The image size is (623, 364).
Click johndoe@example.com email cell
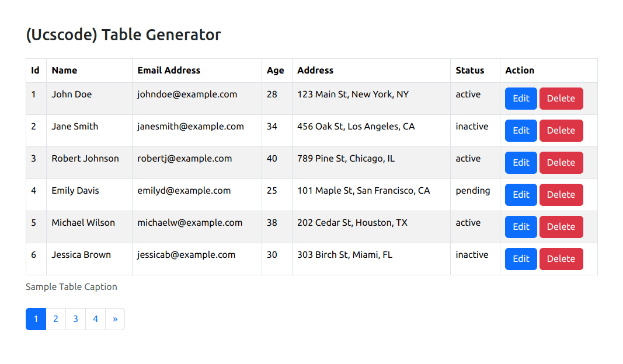coord(187,94)
